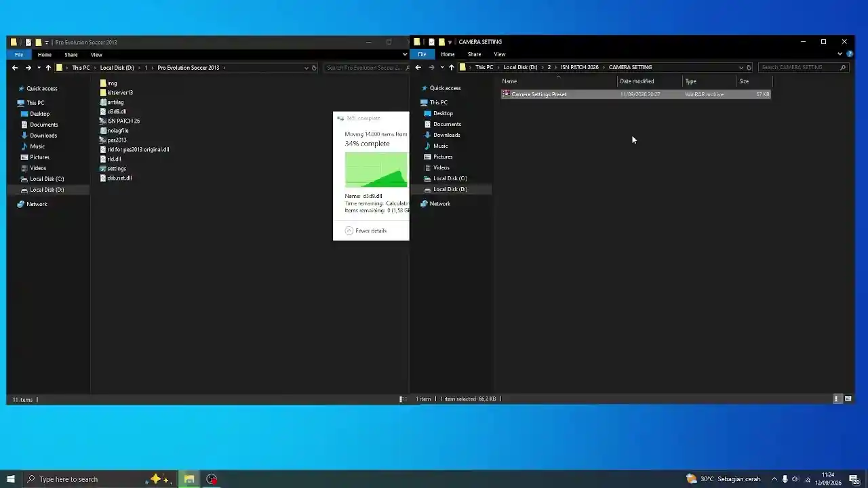Expand address history dropdown in Pro Evolution Soccer window
This screenshot has height=488, width=868.
pos(307,68)
